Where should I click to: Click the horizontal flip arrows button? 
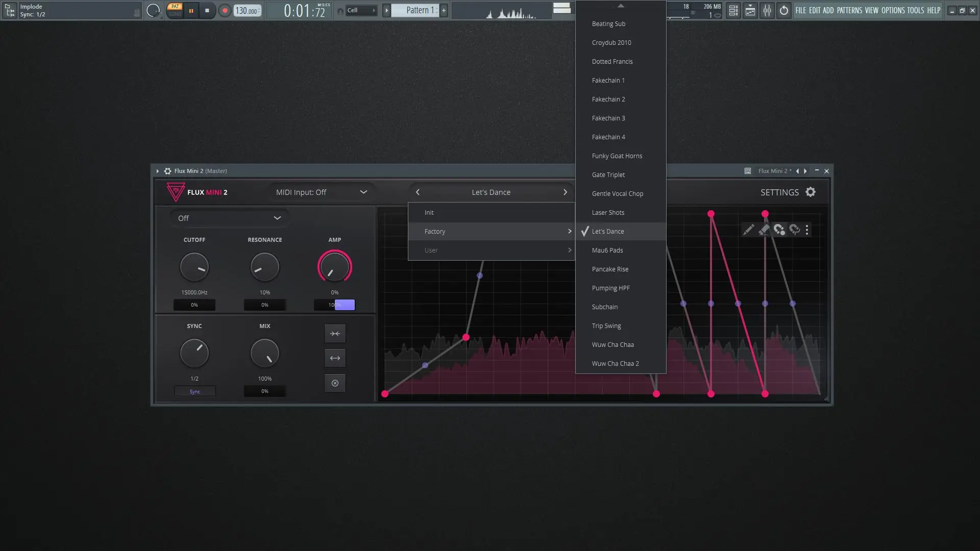click(335, 358)
